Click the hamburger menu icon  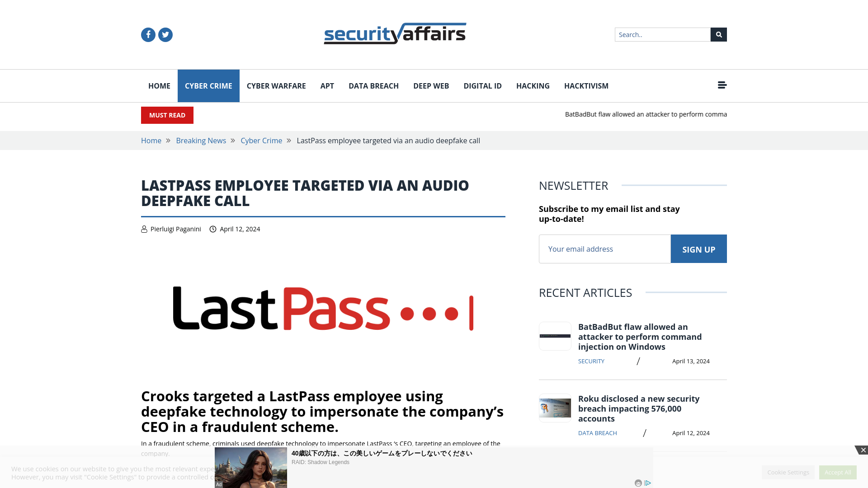(722, 84)
